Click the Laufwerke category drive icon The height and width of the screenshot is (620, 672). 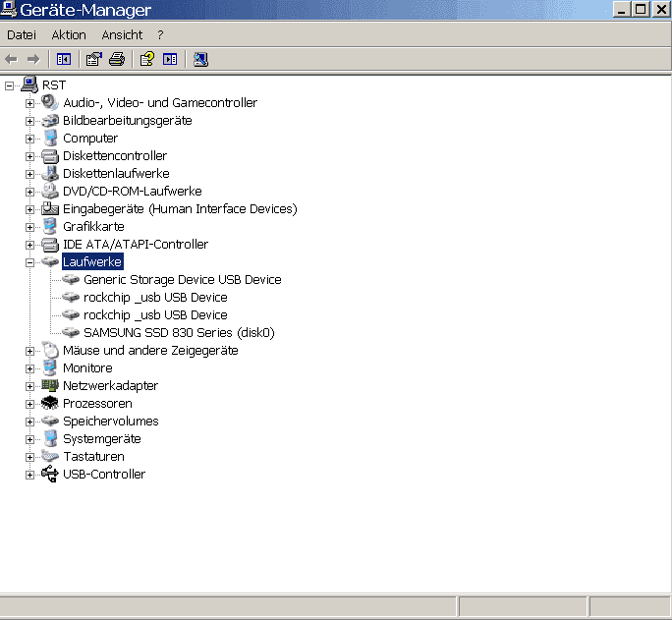pos(50,261)
